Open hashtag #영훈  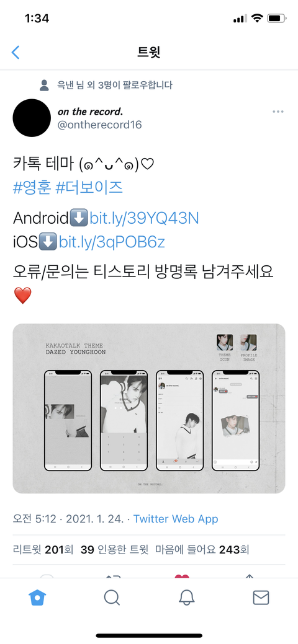point(32,188)
